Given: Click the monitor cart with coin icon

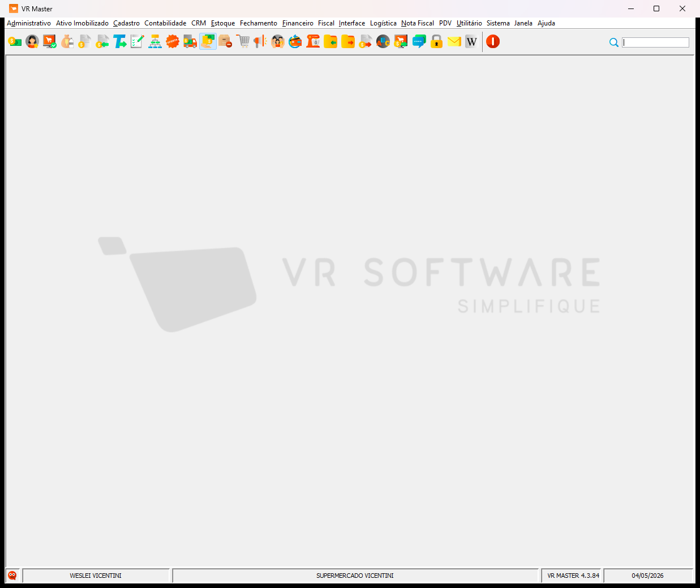Looking at the screenshot, I should (401, 41).
